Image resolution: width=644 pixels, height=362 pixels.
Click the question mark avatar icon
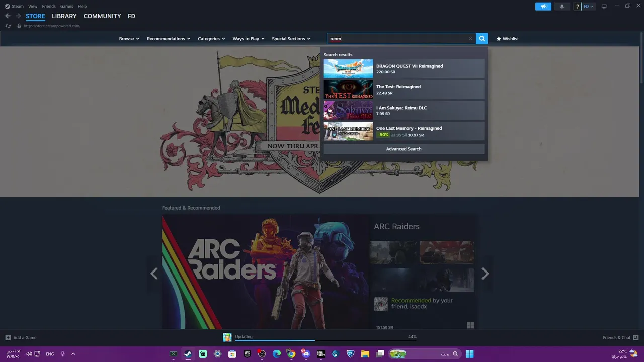[x=578, y=6]
